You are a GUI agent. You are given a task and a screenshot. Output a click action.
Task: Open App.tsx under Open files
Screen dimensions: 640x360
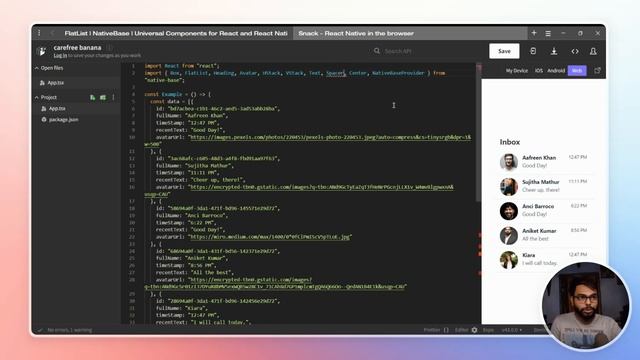[x=56, y=83]
